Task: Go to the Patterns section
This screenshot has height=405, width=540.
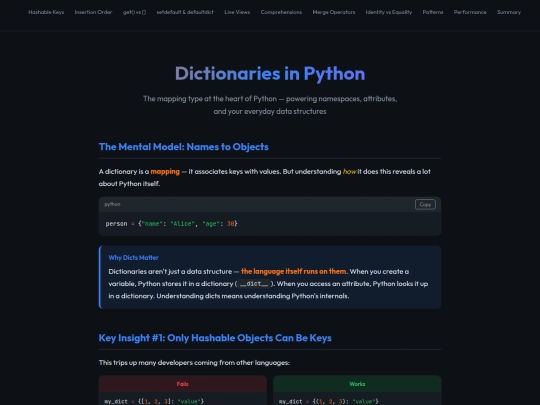Action: (x=433, y=12)
